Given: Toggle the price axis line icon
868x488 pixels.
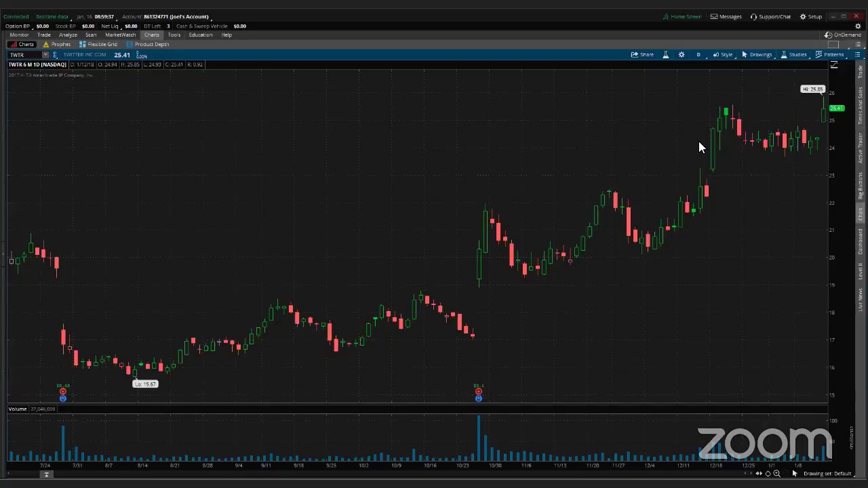Looking at the screenshot, I should pos(834,65).
